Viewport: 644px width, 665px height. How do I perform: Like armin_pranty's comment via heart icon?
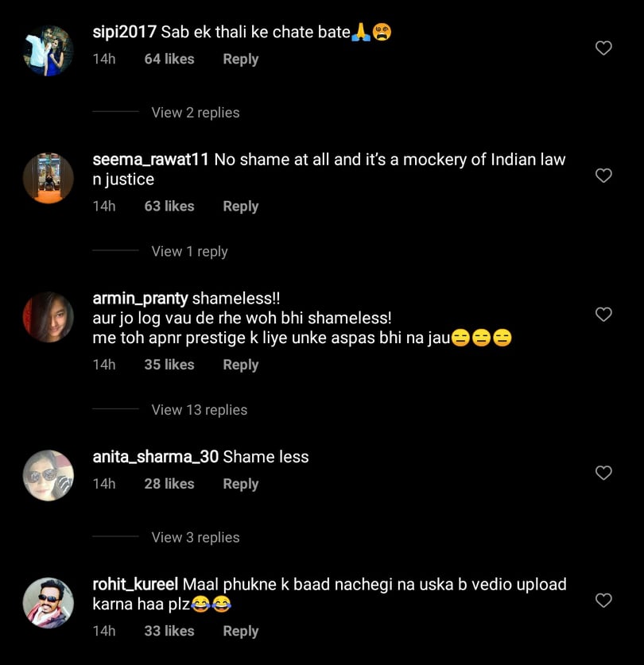point(603,315)
